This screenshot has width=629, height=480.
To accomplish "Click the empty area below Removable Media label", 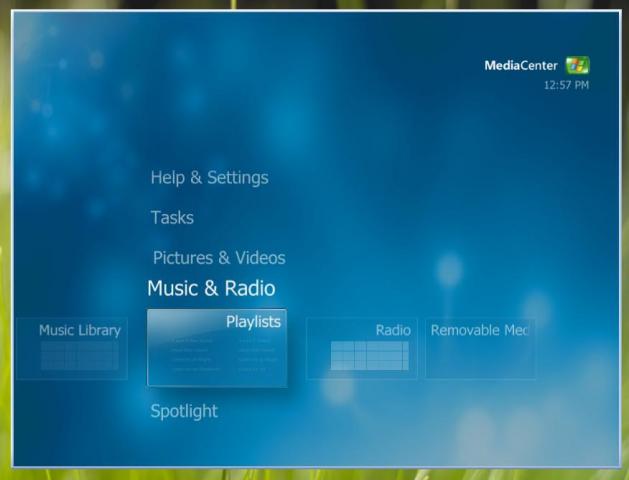I will 479,360.
